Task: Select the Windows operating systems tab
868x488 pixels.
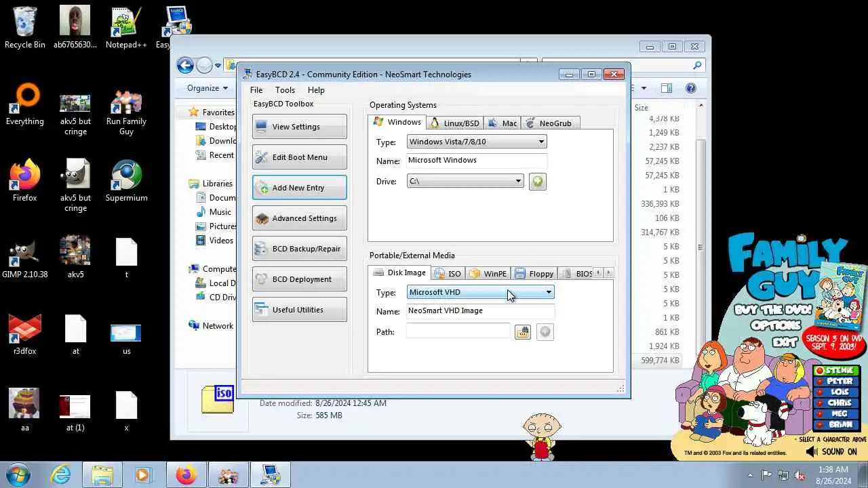Action: click(x=397, y=122)
